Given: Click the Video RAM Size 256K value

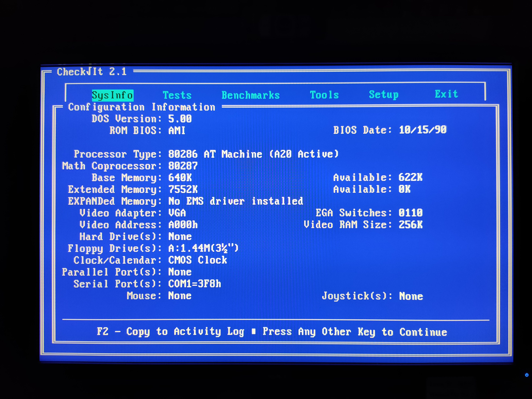Looking at the screenshot, I should pyautogui.click(x=410, y=225).
